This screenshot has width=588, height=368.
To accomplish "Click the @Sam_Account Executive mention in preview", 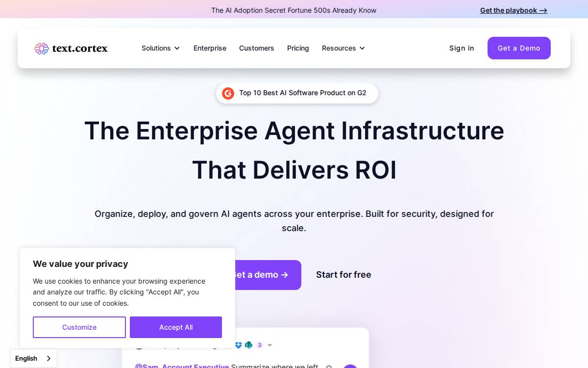I will [x=182, y=366].
